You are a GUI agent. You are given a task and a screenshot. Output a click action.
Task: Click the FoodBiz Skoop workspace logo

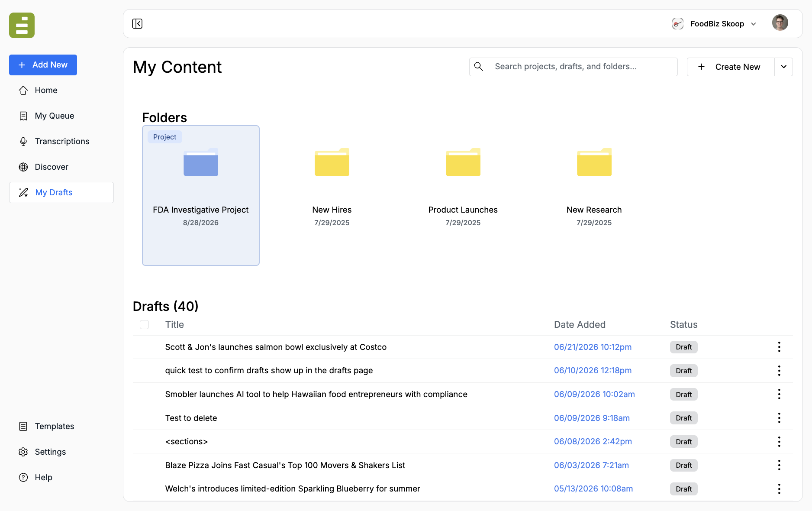(677, 23)
